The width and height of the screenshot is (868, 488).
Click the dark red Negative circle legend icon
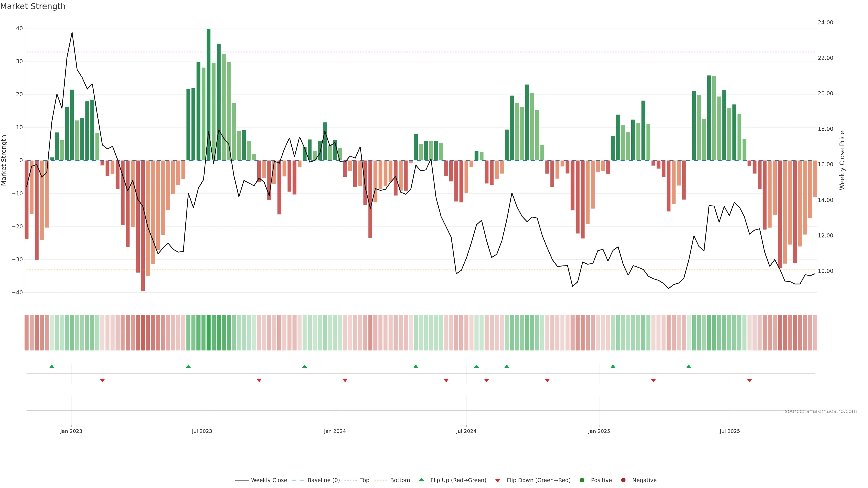point(623,480)
